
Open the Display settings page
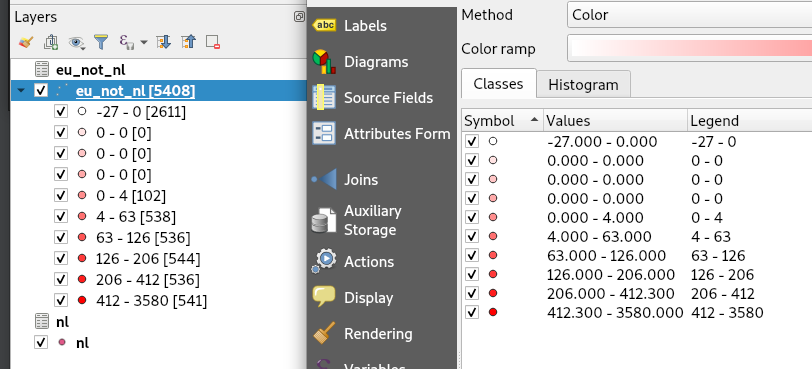click(x=368, y=298)
